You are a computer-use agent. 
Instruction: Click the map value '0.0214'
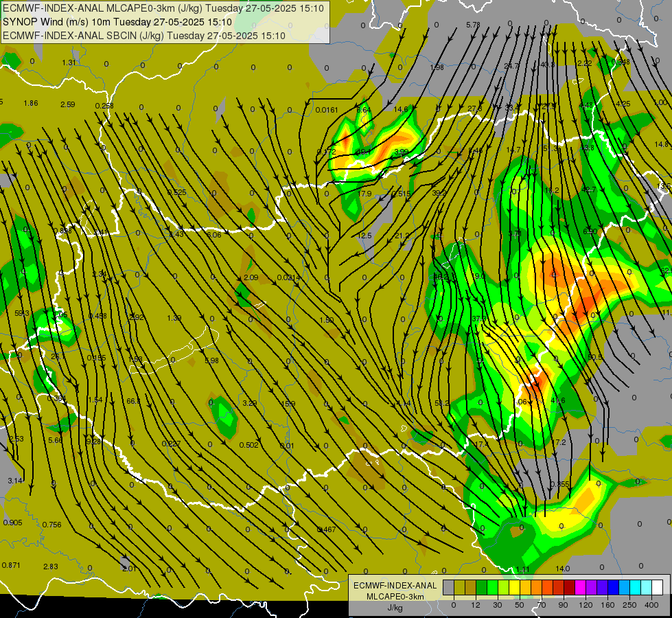coord(289,277)
